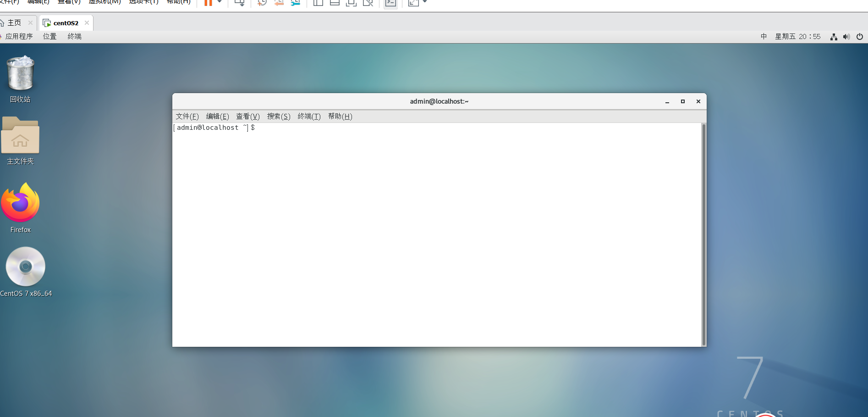
Task: Click the volume speaker icon
Action: tap(846, 37)
